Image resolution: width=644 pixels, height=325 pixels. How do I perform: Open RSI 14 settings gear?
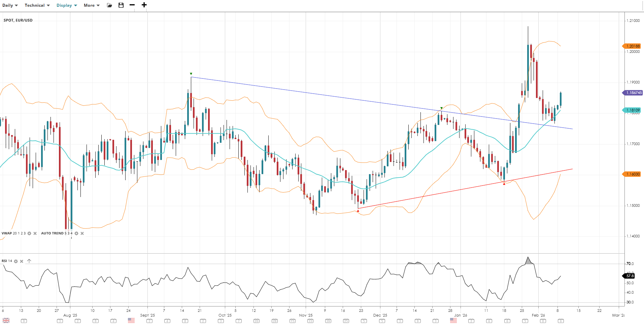[x=16, y=261]
